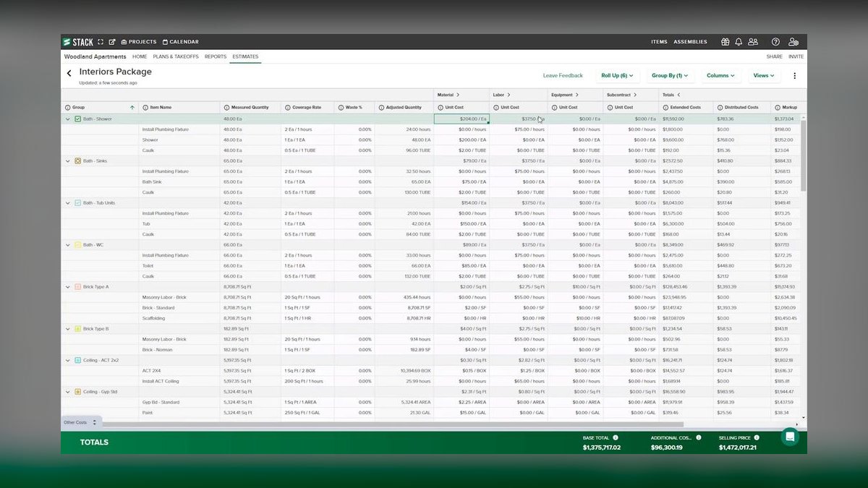This screenshot has height=488, width=868.
Task: Open the Views dropdown
Action: [763, 75]
